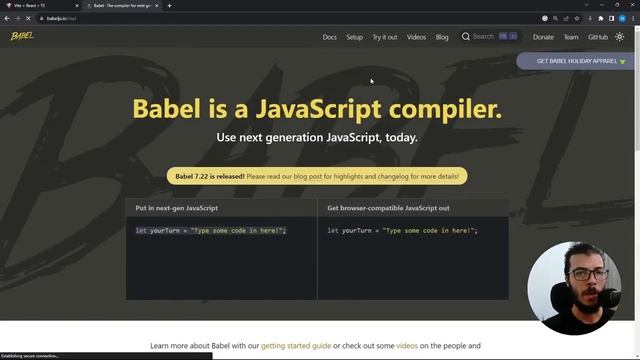Open Setup in the navigation bar
640x360 pixels.
(x=354, y=37)
